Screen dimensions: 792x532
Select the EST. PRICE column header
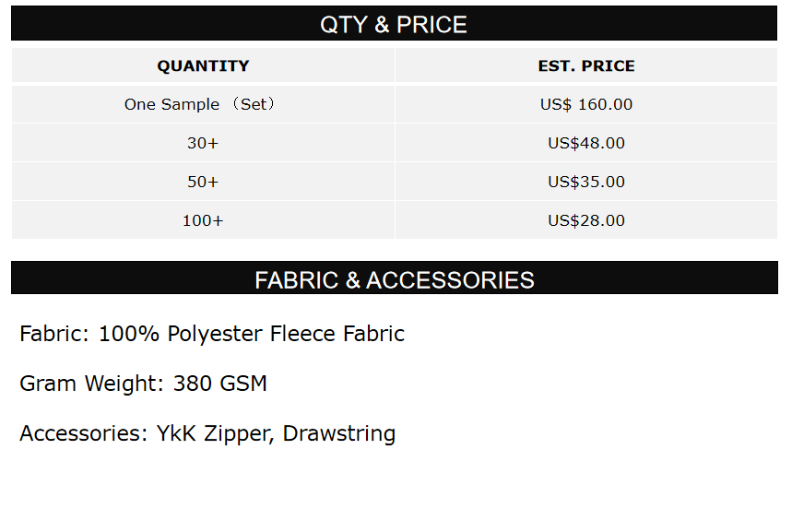(586, 66)
